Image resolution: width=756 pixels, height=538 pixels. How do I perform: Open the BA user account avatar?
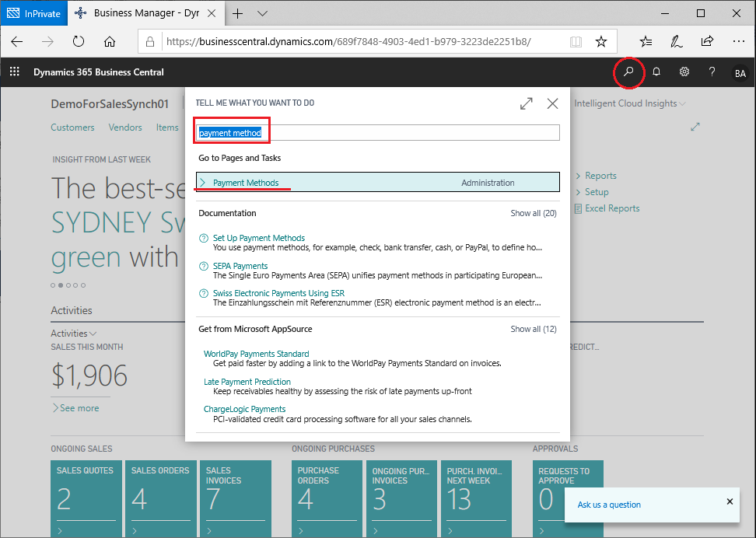coord(740,73)
